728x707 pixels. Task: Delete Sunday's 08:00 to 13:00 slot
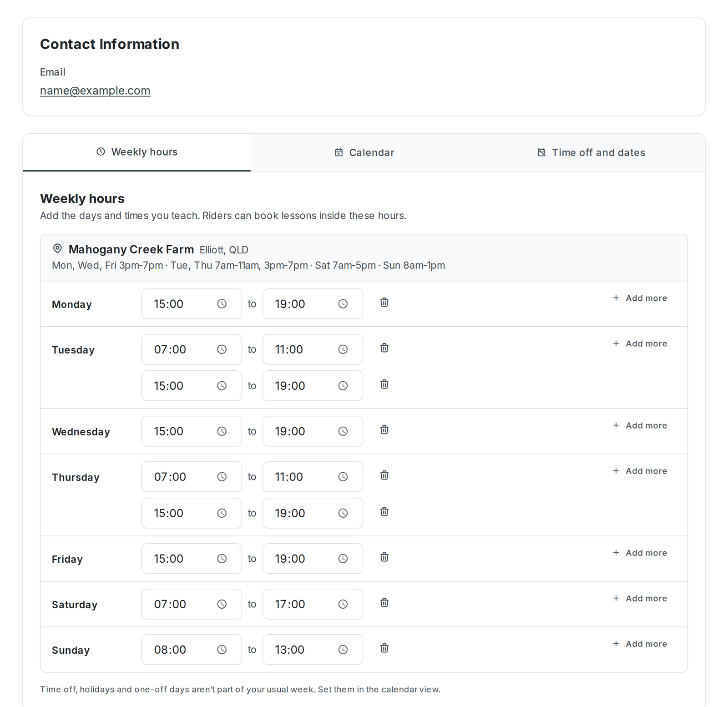click(x=384, y=648)
